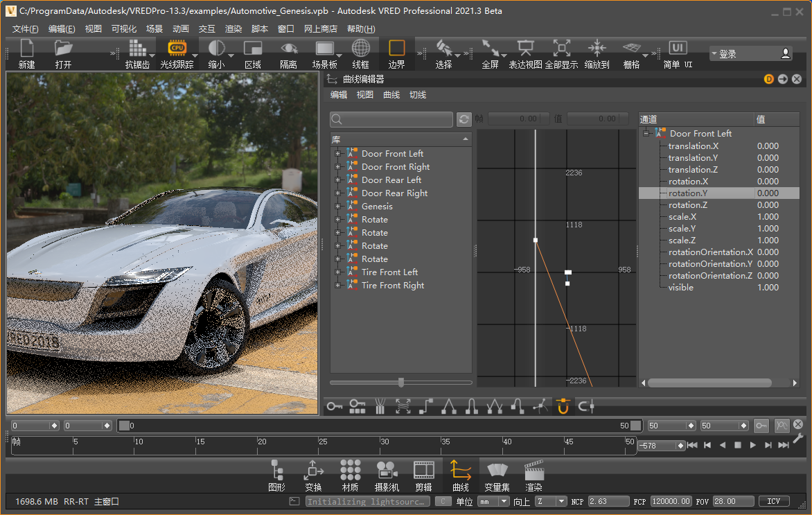
Task: Click the Fullscreen icon (全屏)
Action: [490, 49]
